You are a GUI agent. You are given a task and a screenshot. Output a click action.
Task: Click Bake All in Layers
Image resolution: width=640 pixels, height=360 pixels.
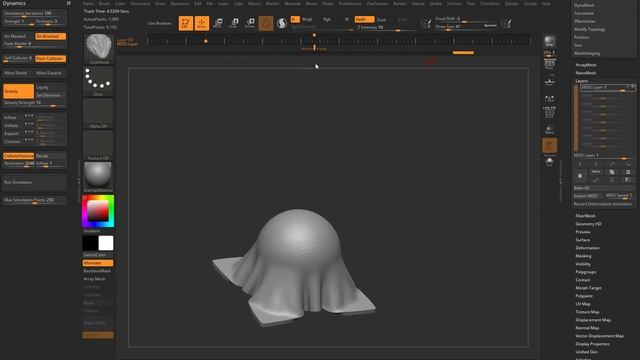[x=603, y=188]
